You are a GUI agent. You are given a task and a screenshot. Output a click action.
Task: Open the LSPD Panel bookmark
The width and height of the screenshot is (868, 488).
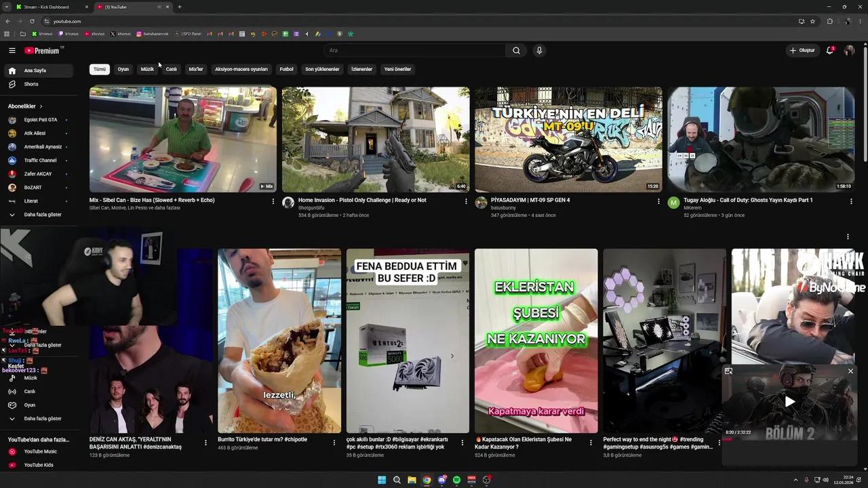[x=188, y=34]
